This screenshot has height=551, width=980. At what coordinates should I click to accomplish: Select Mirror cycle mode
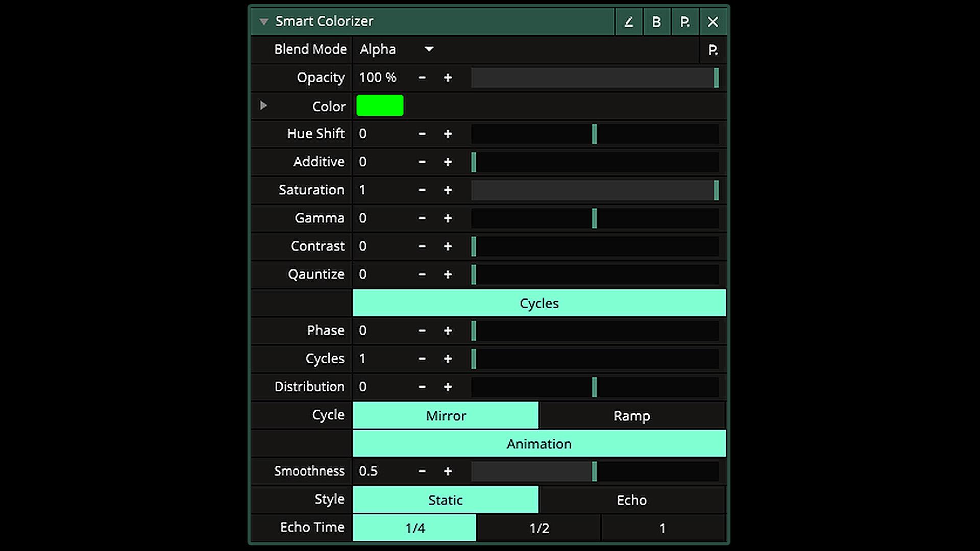point(446,416)
